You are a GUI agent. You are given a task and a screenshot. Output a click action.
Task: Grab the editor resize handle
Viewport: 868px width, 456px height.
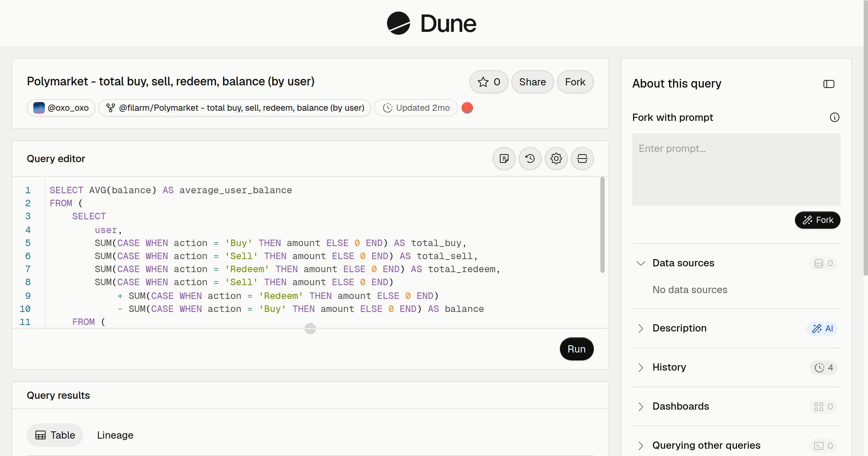click(310, 329)
